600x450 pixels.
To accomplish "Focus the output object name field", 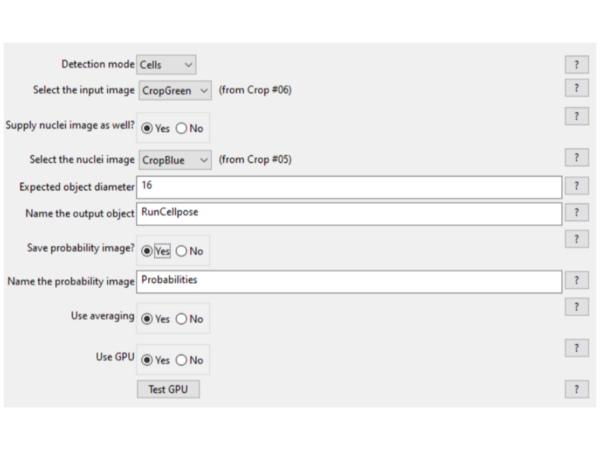I will [350, 213].
